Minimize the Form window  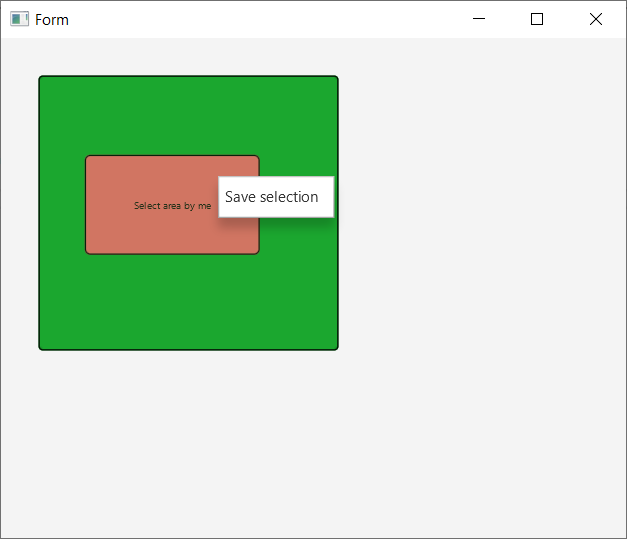[x=479, y=19]
